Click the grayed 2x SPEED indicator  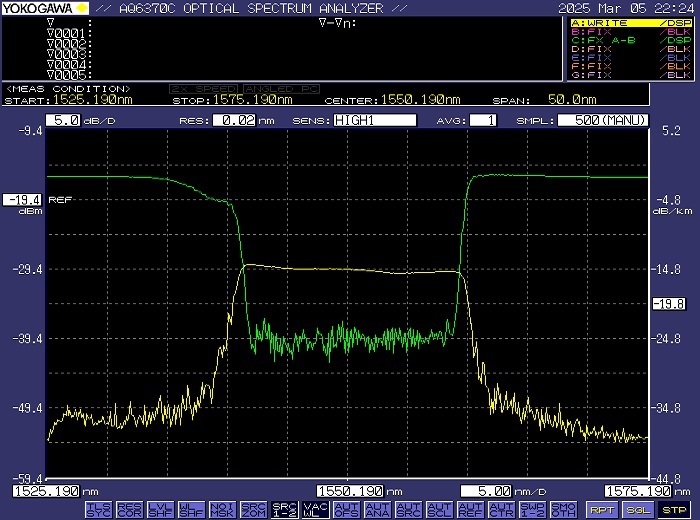[204, 89]
